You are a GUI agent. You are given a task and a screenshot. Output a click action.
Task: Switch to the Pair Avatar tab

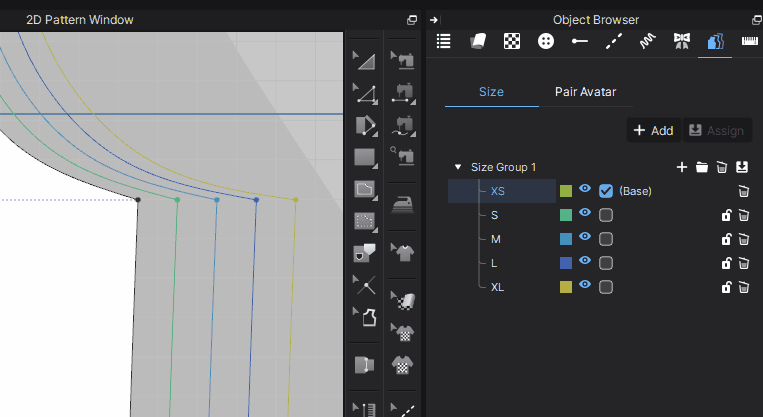pyautogui.click(x=585, y=91)
